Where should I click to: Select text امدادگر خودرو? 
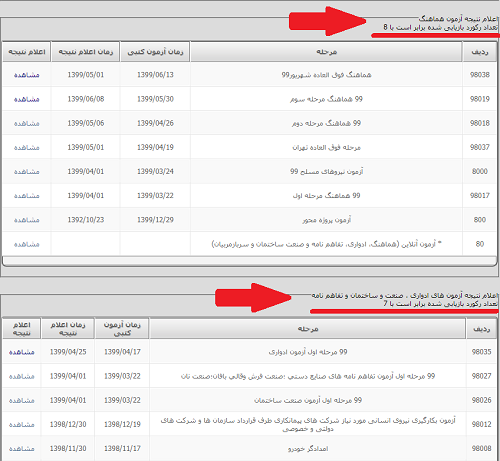click(x=308, y=449)
